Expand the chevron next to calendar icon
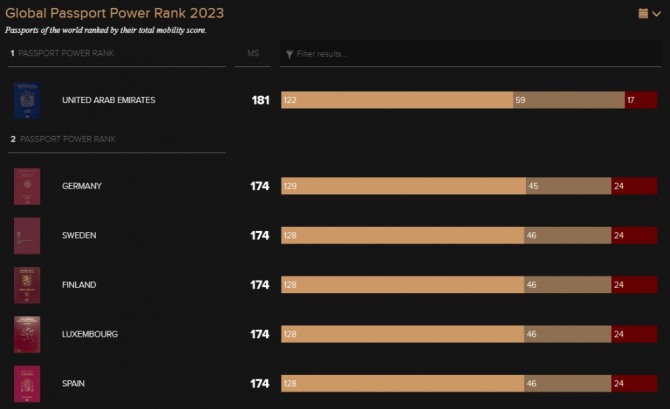Viewport: 670px width, 409px height. click(657, 14)
